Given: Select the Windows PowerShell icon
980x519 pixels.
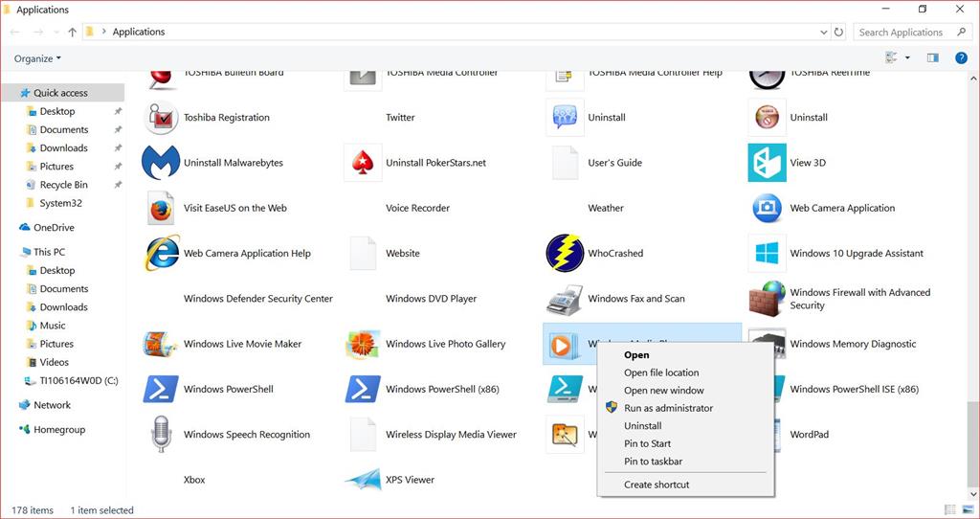Looking at the screenshot, I should tap(161, 389).
